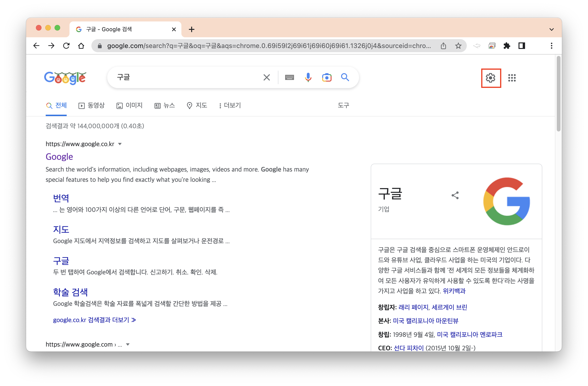588x386 pixels.
Task: Share the 구글 knowledge panel
Action: [455, 195]
